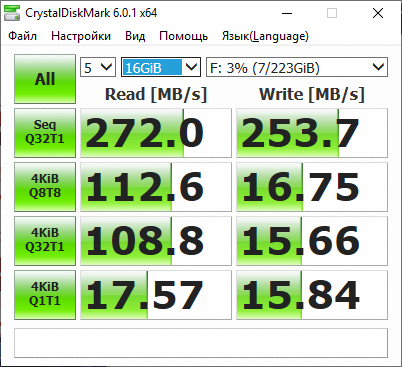The height and width of the screenshot is (367, 402).
Task: Open the Файл menu
Action: tap(22, 36)
